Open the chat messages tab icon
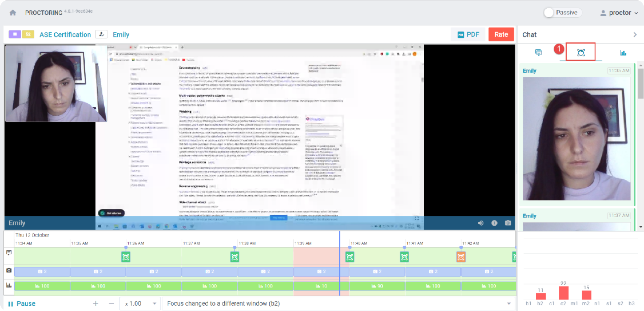This screenshot has width=644, height=311. [538, 53]
